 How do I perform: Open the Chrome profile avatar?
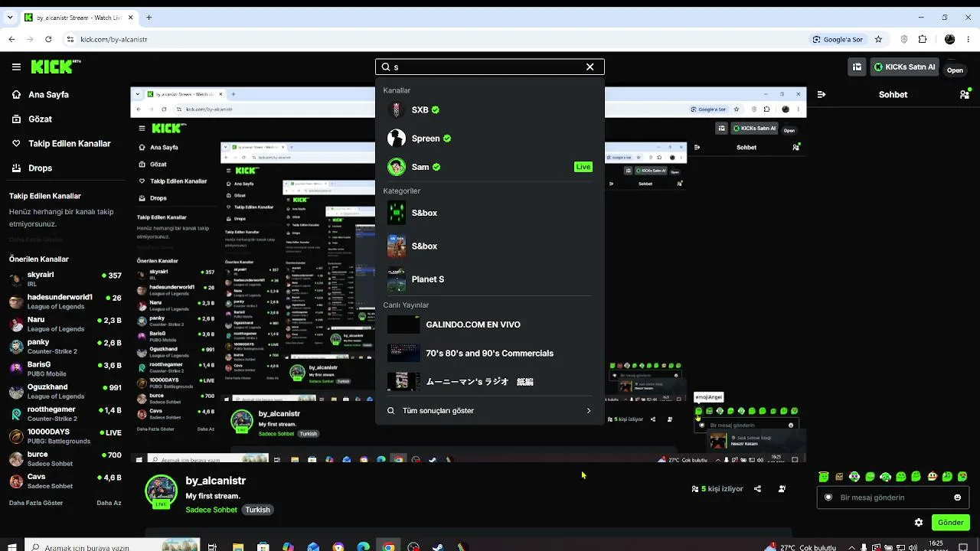[949, 39]
